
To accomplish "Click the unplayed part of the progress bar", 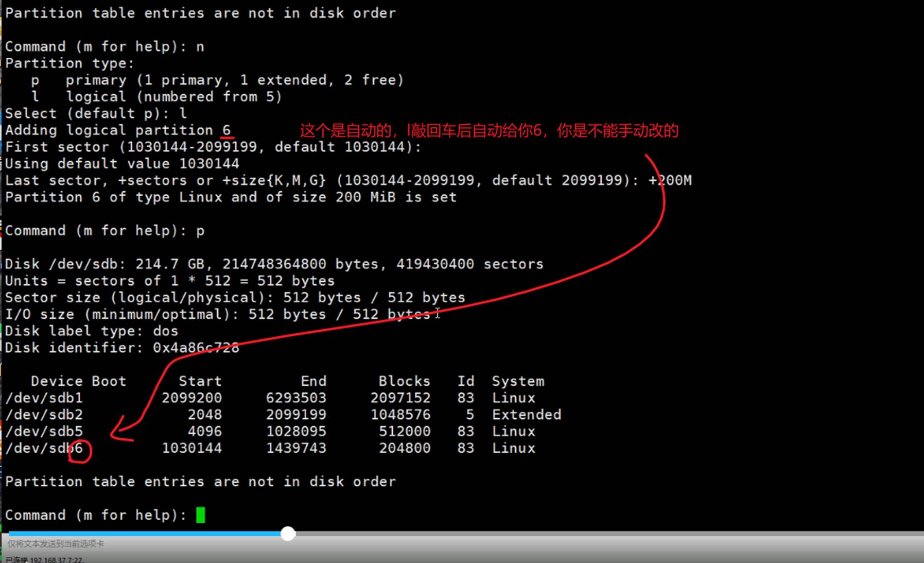I will pyautogui.click(x=592, y=534).
